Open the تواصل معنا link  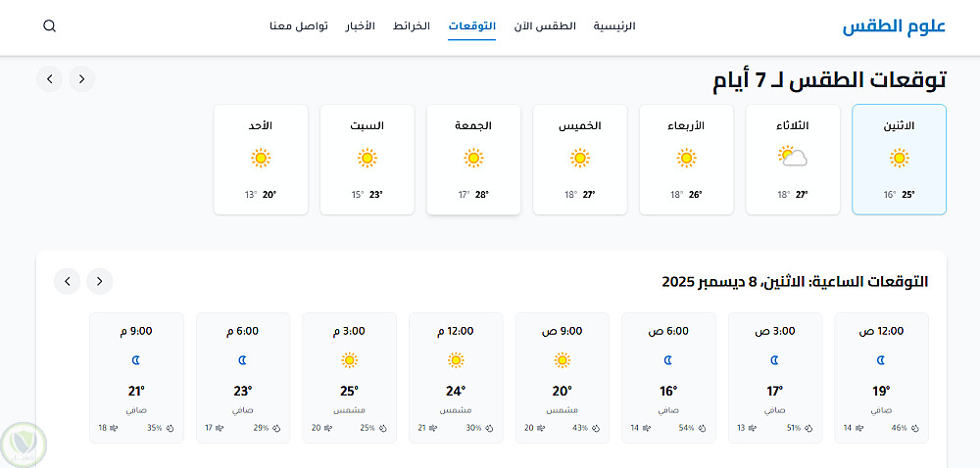pos(299,26)
